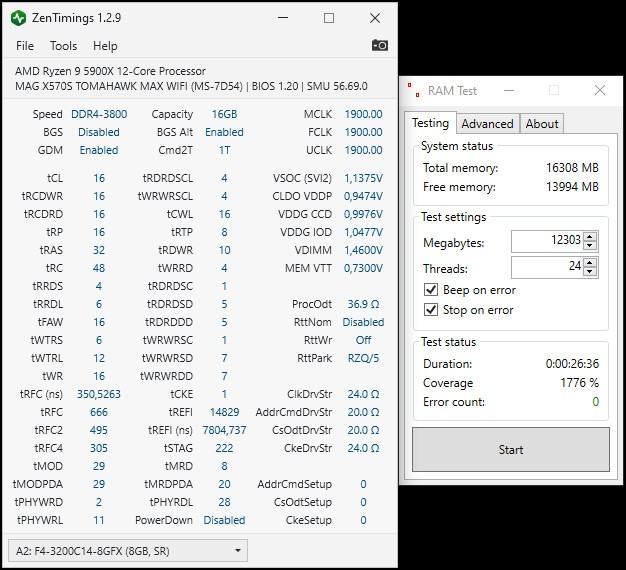The width and height of the screenshot is (626, 570).
Task: Click the tREFI (ns) 7804,737 value
Action: click(x=224, y=430)
